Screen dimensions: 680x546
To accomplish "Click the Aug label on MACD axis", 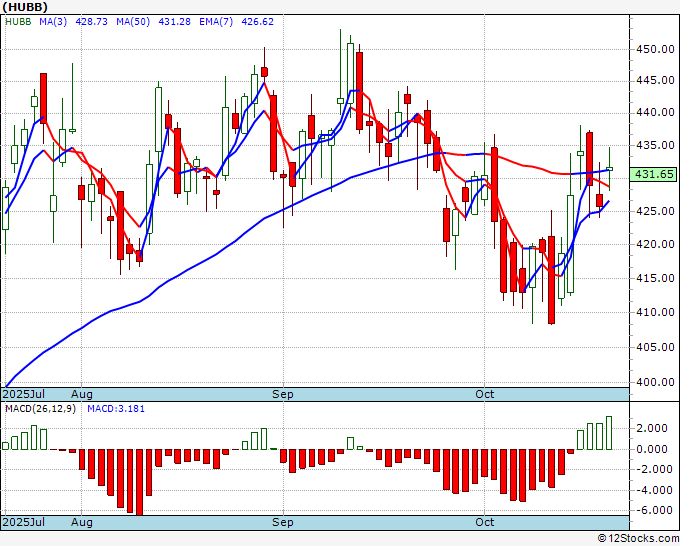I will coord(82,522).
